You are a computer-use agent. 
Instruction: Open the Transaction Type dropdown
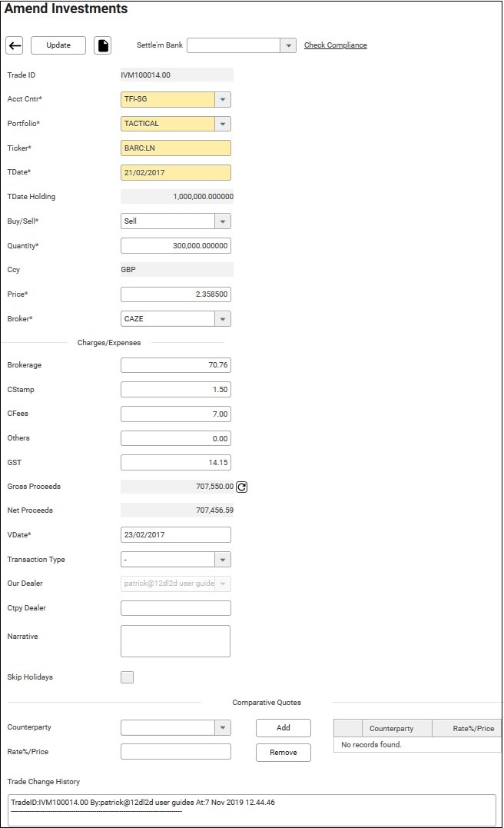222,560
